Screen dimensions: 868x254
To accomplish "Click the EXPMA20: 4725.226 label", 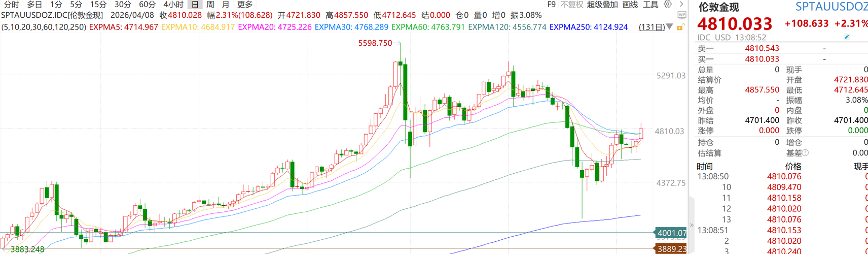I will point(275,27).
